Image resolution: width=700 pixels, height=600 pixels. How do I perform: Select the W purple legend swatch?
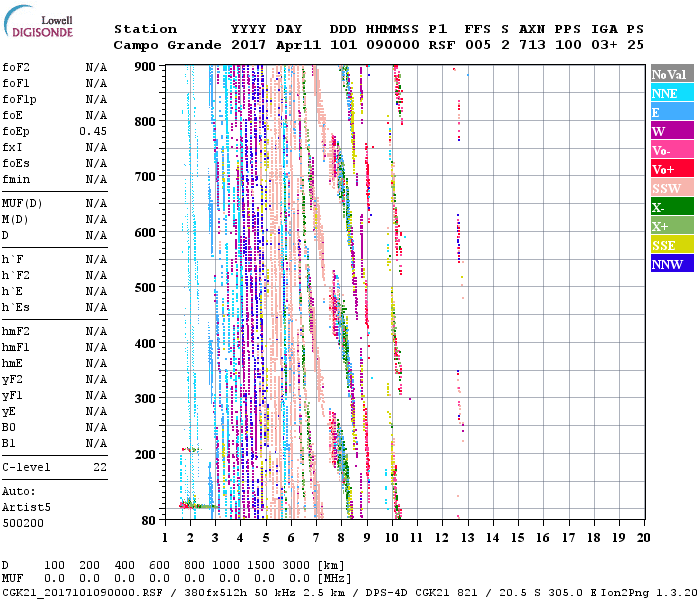point(672,131)
